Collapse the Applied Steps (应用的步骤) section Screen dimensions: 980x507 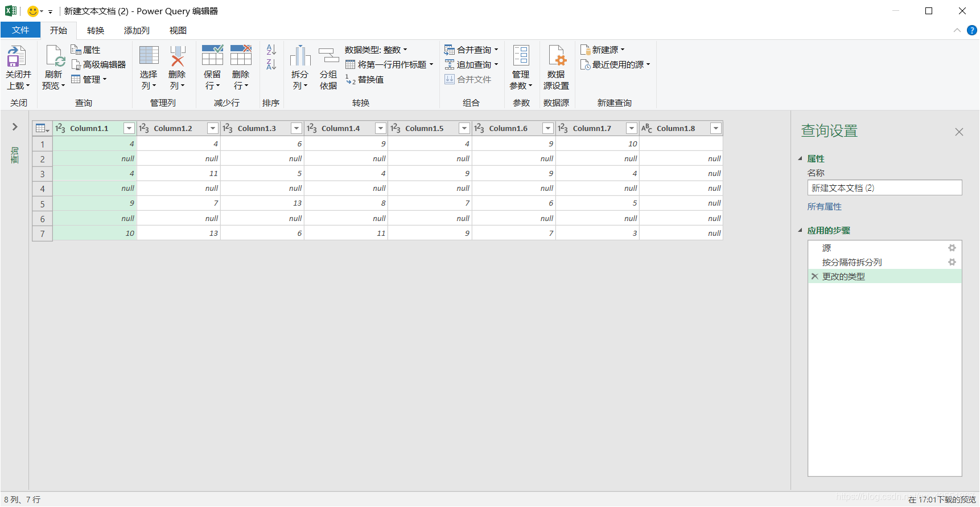pyautogui.click(x=800, y=230)
